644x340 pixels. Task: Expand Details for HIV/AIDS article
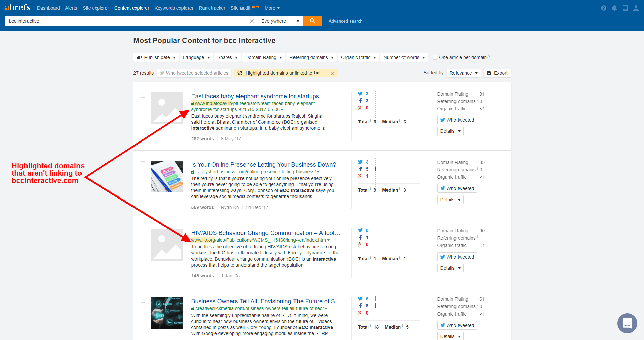pos(450,268)
